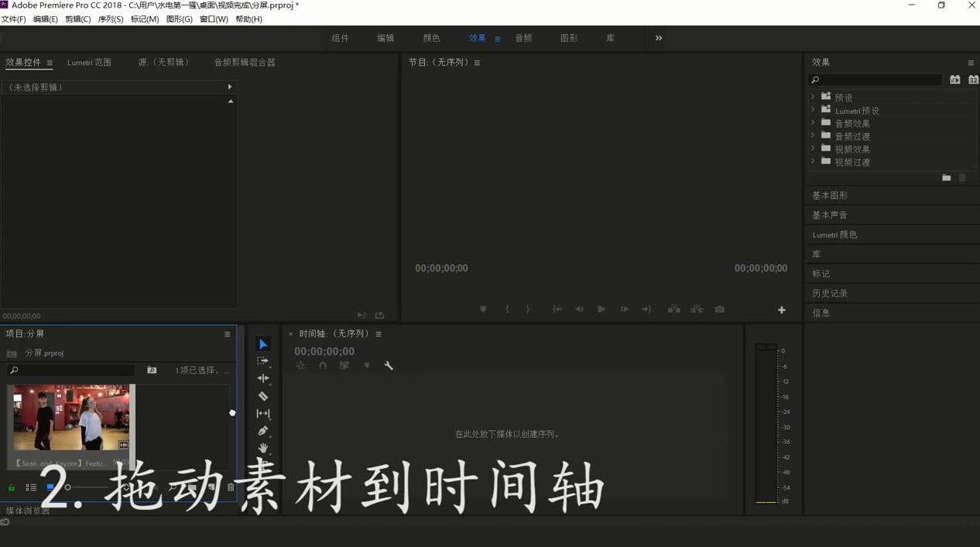
Task: Select the Razor tool in the toolbox
Action: [263, 396]
